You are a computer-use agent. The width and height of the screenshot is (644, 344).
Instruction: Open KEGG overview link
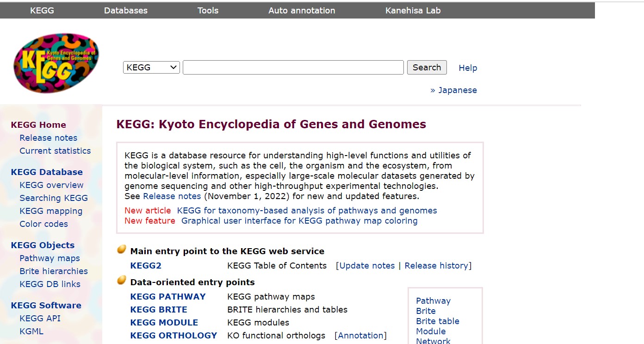(x=51, y=185)
